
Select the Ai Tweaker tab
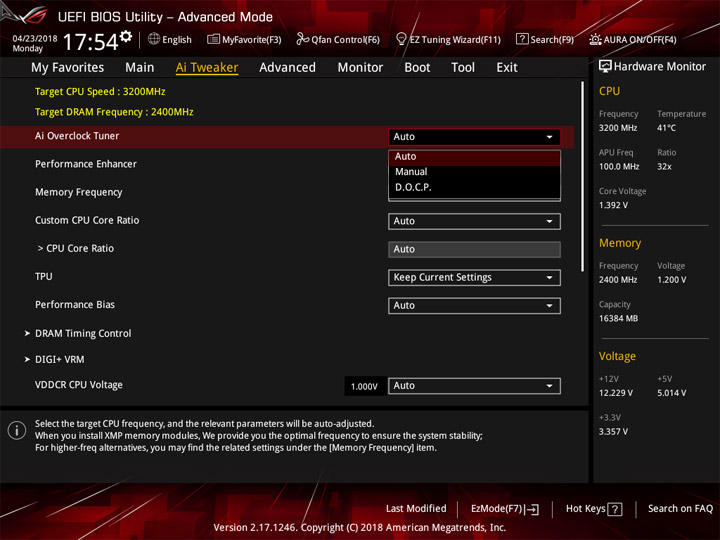point(207,68)
